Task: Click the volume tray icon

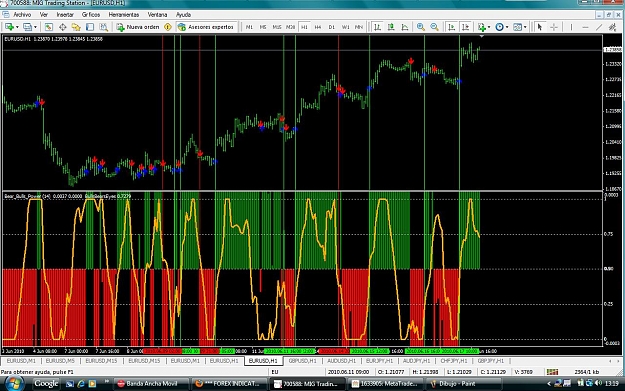Action: tap(598, 383)
